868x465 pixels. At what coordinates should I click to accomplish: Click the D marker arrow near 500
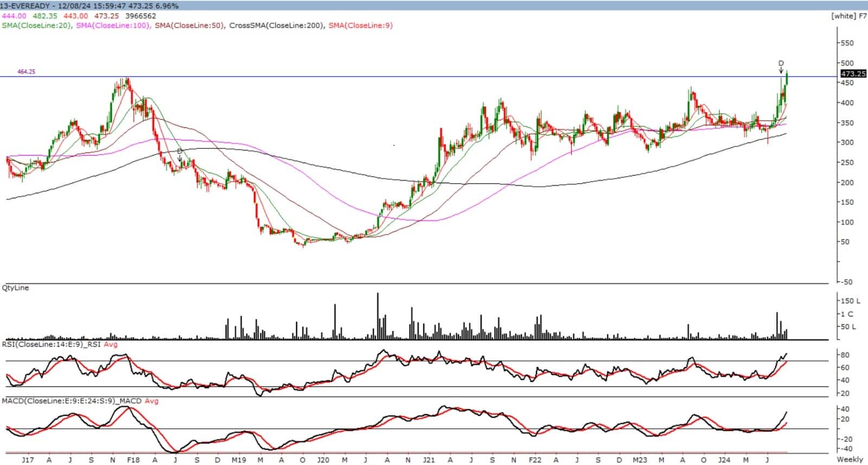781,67
